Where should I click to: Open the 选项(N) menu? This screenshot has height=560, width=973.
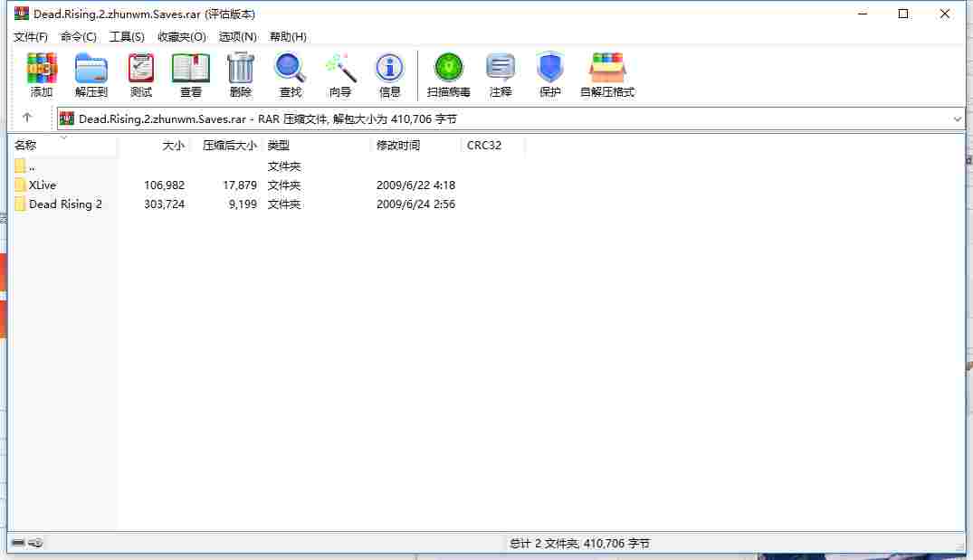238,36
